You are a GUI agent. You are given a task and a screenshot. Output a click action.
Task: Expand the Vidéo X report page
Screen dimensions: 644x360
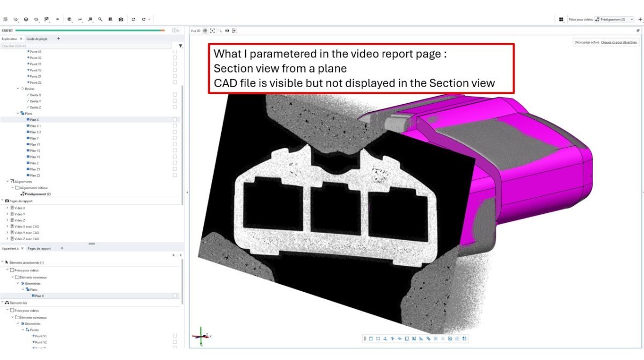7,208
